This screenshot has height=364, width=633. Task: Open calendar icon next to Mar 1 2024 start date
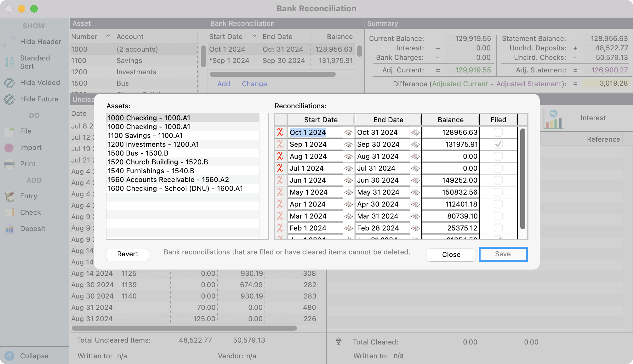[x=348, y=216]
